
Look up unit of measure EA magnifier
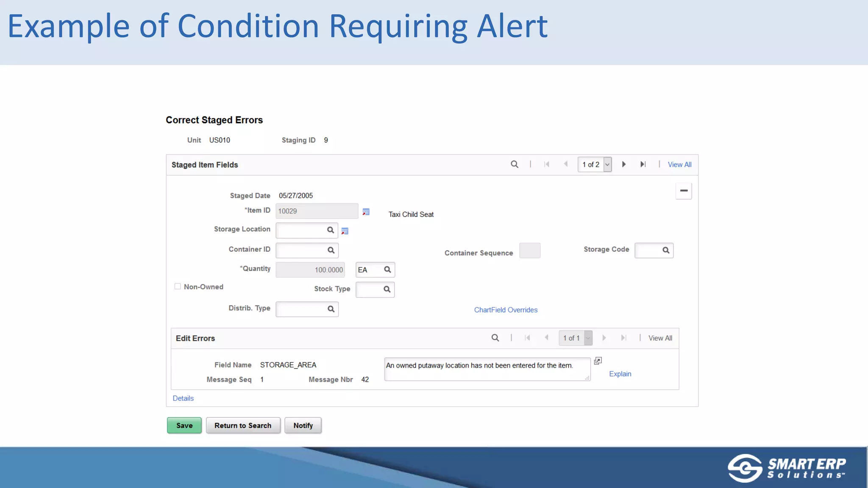coord(387,270)
